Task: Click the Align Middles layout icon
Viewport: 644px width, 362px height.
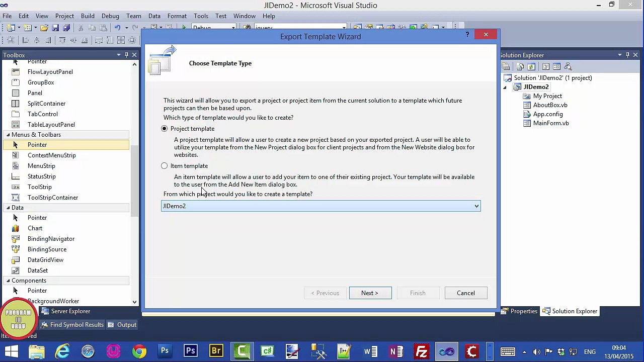Action: click(73, 40)
